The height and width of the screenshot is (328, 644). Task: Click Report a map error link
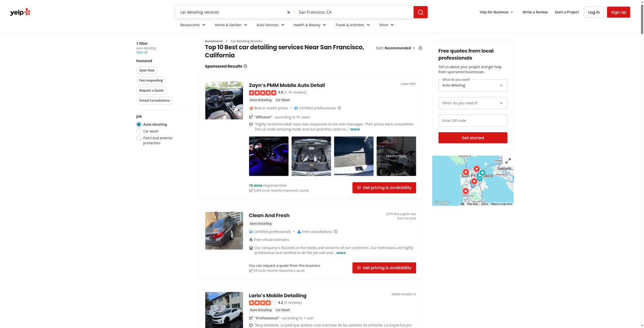point(501,204)
